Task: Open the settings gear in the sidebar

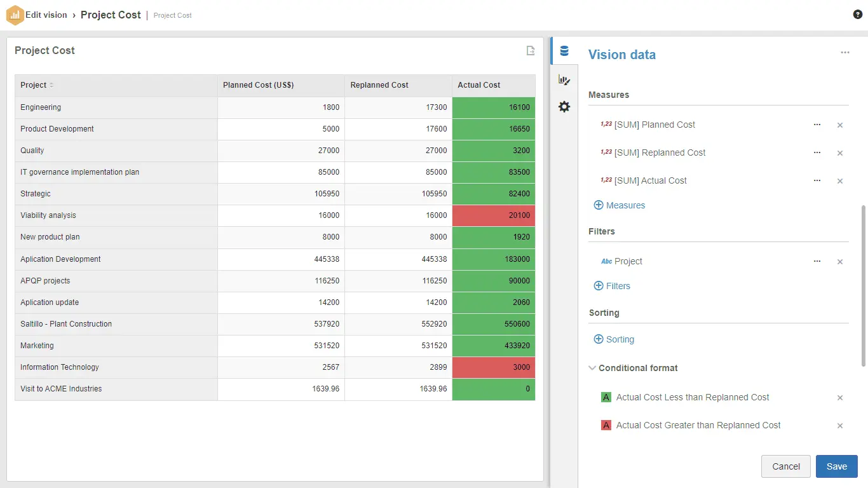Action: click(564, 107)
